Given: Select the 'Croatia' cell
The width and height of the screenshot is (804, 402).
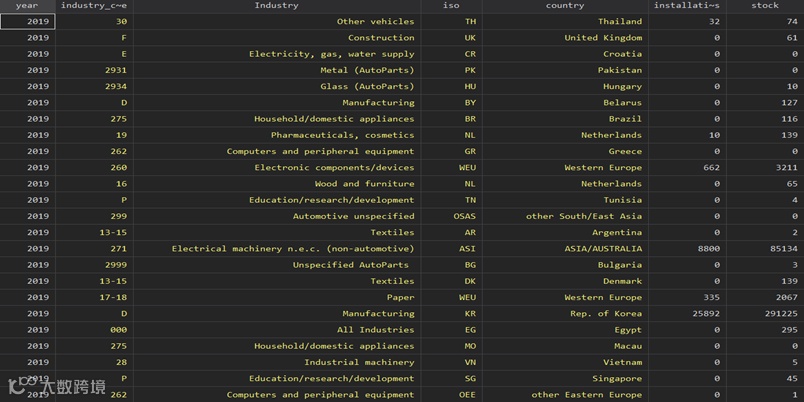Looking at the screenshot, I should (x=565, y=54).
